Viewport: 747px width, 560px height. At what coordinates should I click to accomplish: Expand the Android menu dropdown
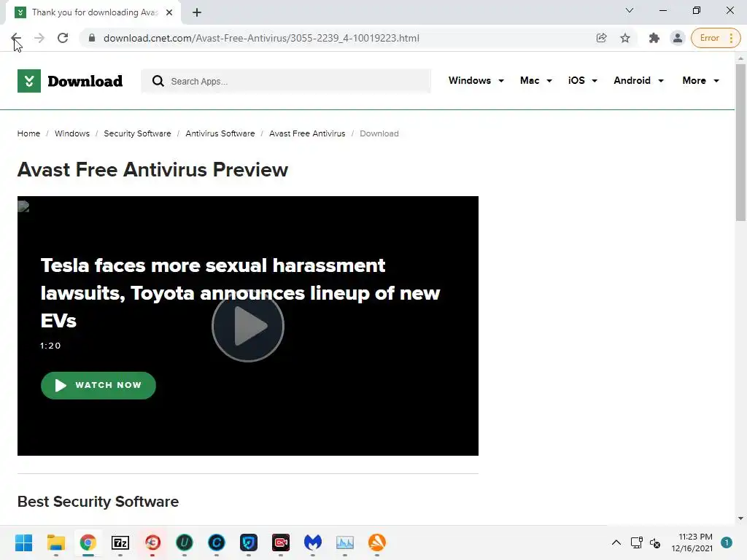[x=638, y=80]
